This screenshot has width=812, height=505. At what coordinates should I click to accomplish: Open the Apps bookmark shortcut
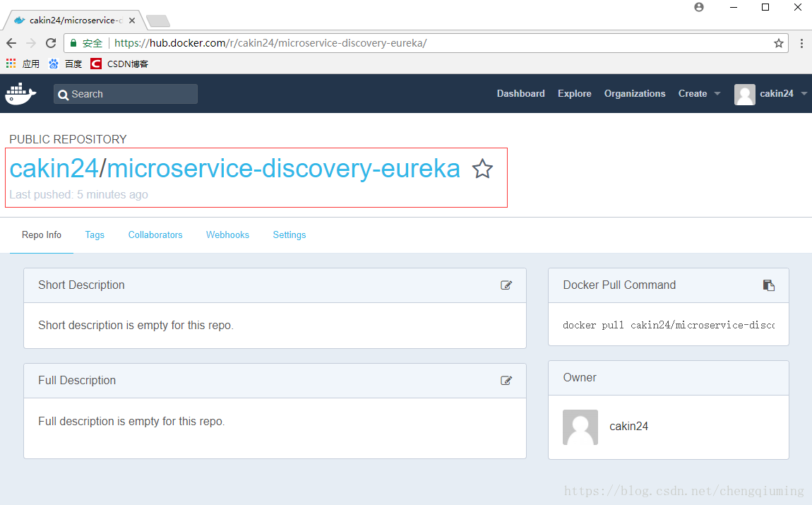tap(23, 64)
